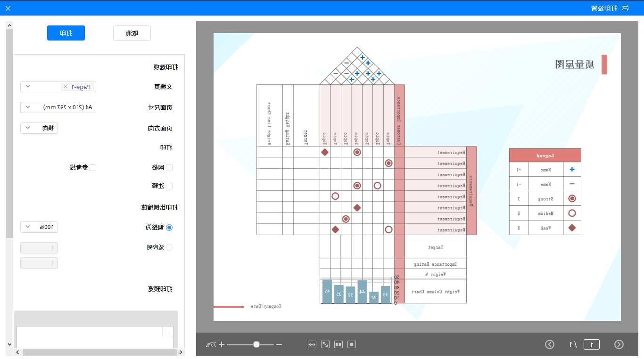Click the 打印选项 section heading
Image resolution: width=644 pixels, height=359 pixels.
166,67
